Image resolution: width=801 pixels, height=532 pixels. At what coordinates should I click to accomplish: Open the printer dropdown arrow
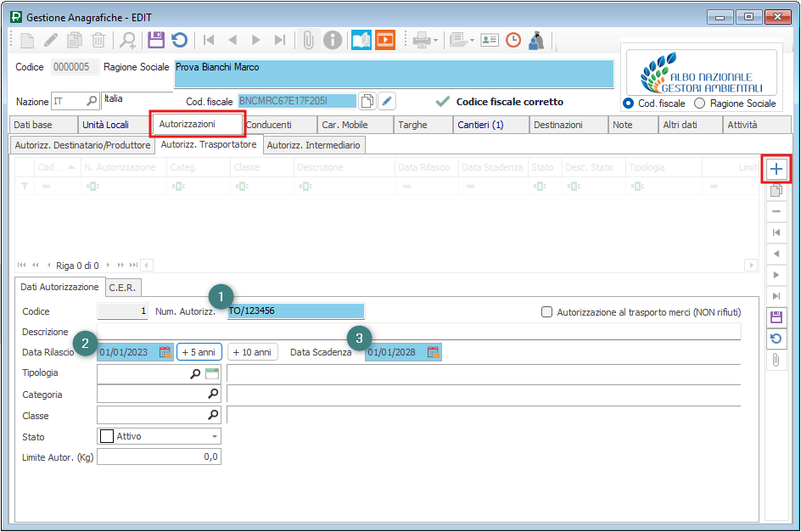coord(436,40)
